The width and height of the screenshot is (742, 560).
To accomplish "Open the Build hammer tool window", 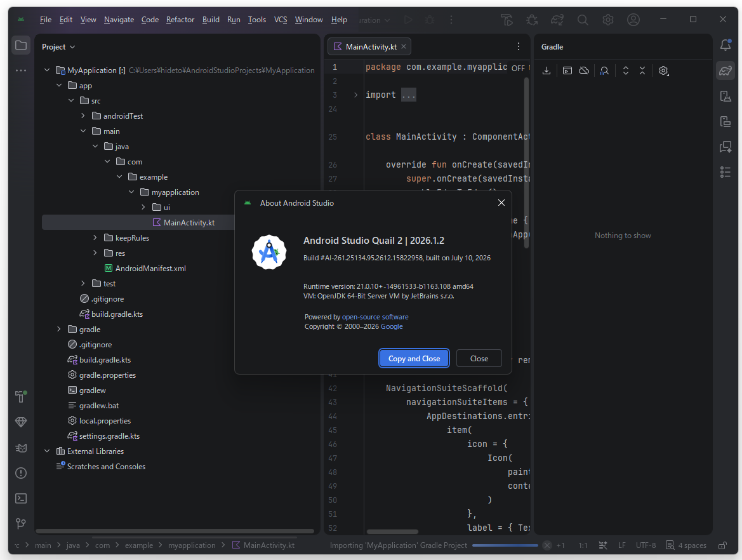I will tap(21, 396).
